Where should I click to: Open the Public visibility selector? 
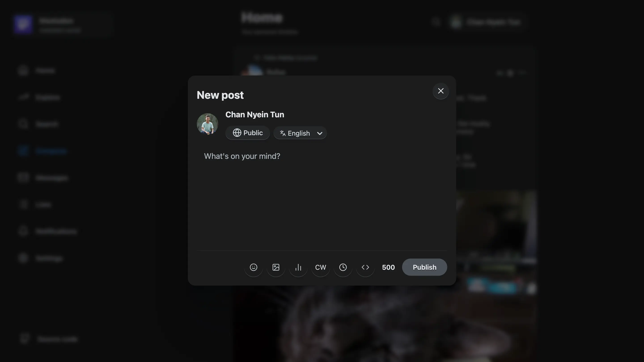click(248, 133)
